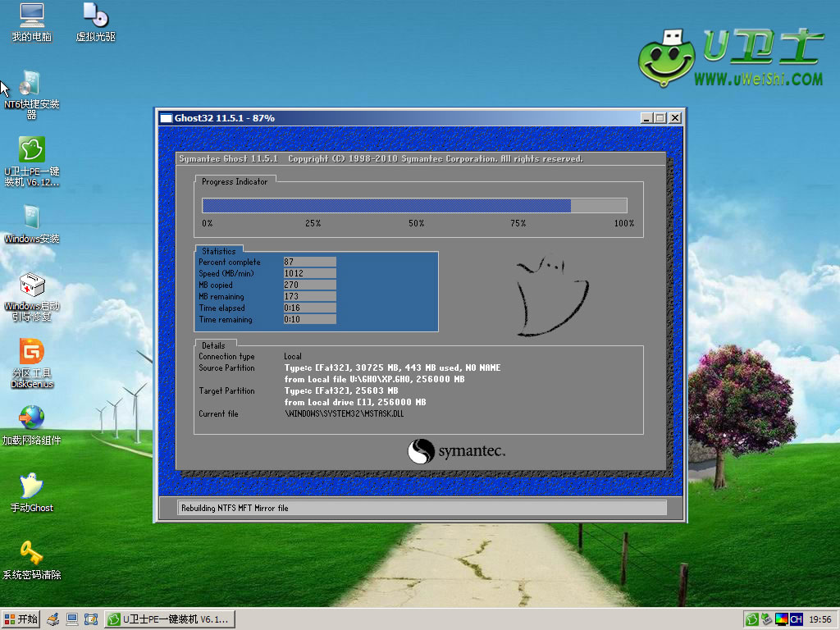840x630 pixels.
Task: Open the 我的电脑 desktop icon
Action: click(30, 21)
